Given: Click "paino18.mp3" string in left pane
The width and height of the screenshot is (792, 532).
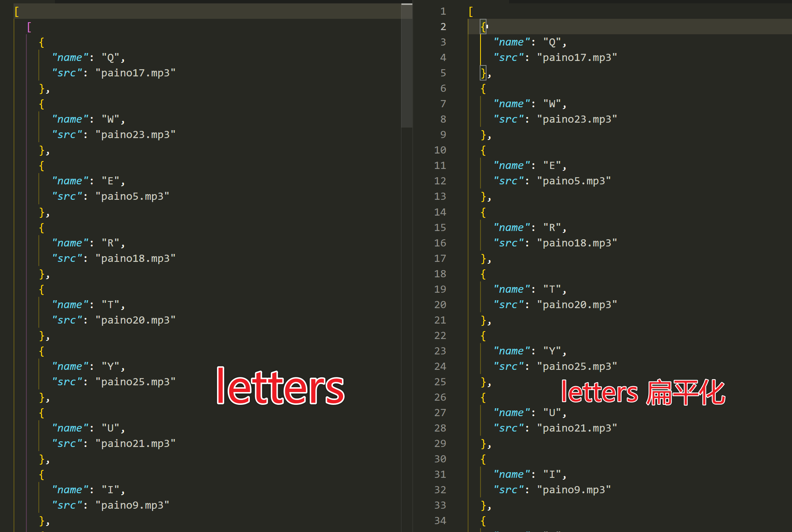Looking at the screenshot, I should pos(135,258).
